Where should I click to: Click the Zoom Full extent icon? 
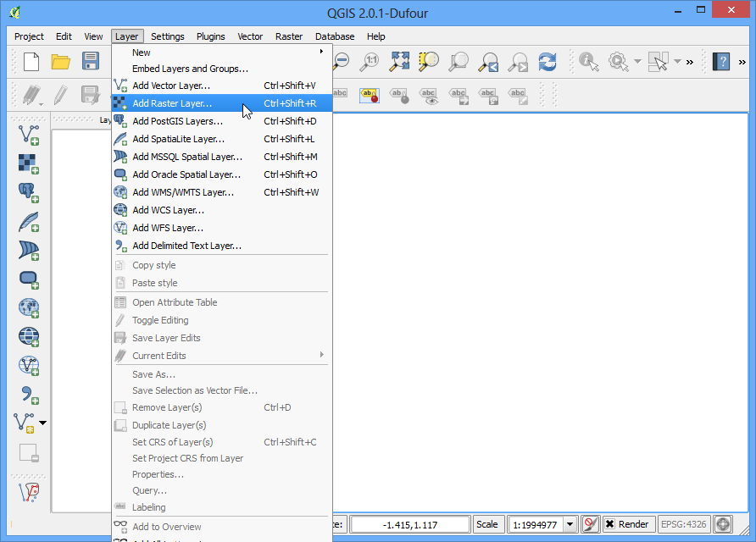pyautogui.click(x=400, y=62)
